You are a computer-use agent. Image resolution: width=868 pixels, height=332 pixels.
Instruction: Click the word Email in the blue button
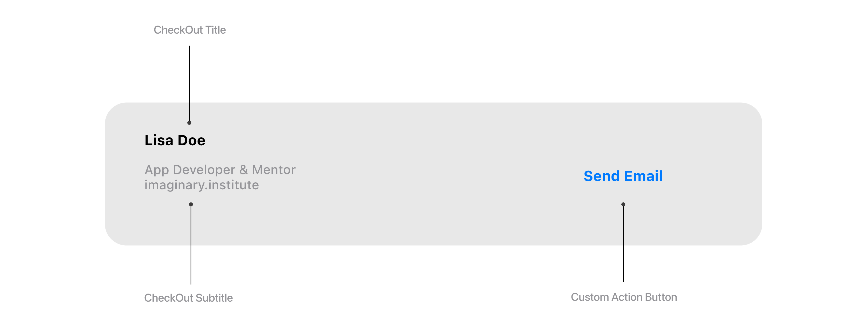pyautogui.click(x=643, y=176)
